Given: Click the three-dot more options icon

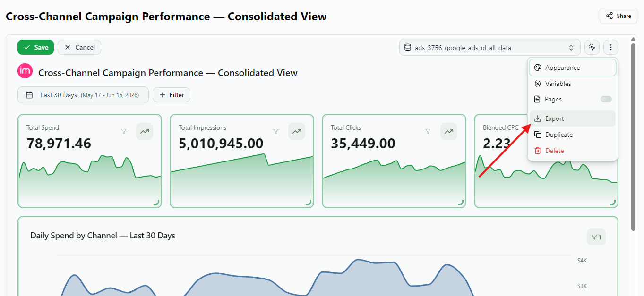Looking at the screenshot, I should [611, 47].
